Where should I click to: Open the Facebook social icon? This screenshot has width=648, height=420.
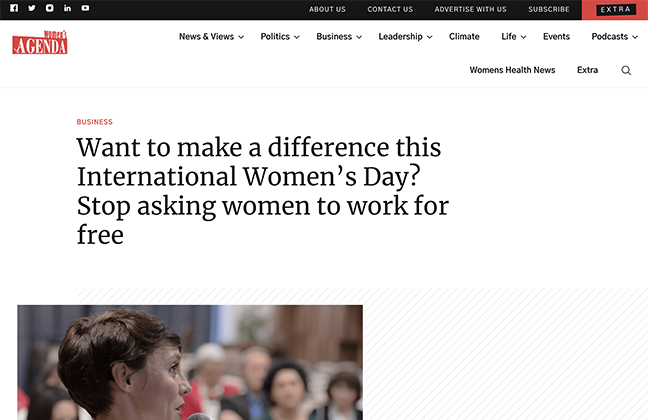pyautogui.click(x=14, y=8)
